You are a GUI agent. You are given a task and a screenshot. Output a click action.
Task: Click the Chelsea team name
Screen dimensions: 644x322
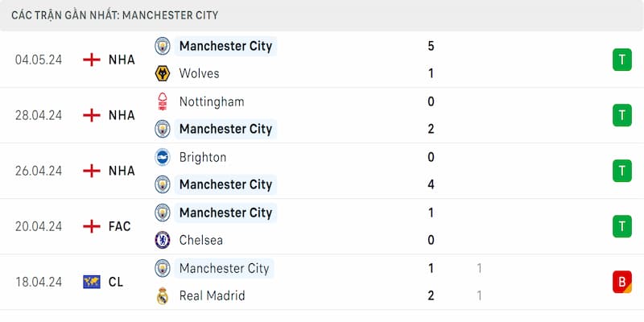point(201,240)
